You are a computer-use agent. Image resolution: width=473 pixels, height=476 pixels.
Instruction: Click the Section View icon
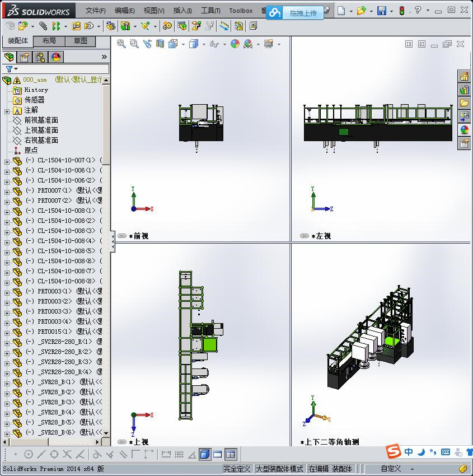point(160,44)
